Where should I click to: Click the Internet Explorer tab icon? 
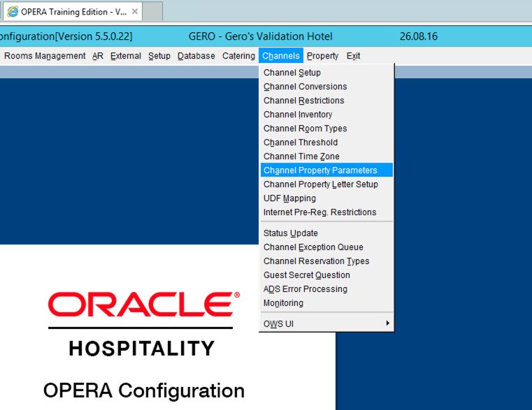coord(13,12)
